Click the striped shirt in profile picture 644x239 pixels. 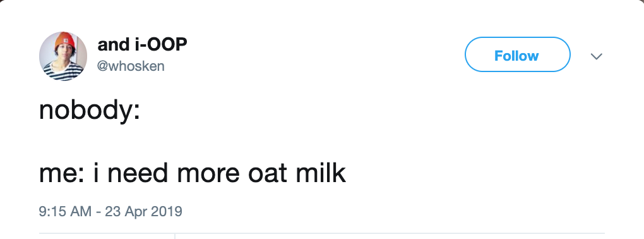point(63,71)
